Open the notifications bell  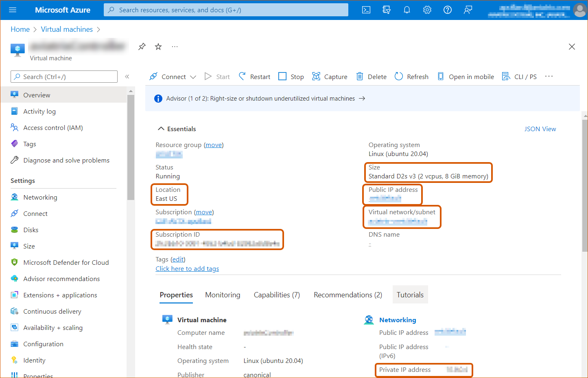pyautogui.click(x=407, y=9)
